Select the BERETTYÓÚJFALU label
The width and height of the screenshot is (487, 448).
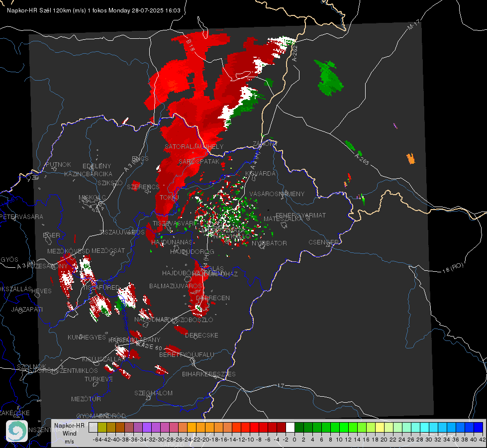pos(187,354)
